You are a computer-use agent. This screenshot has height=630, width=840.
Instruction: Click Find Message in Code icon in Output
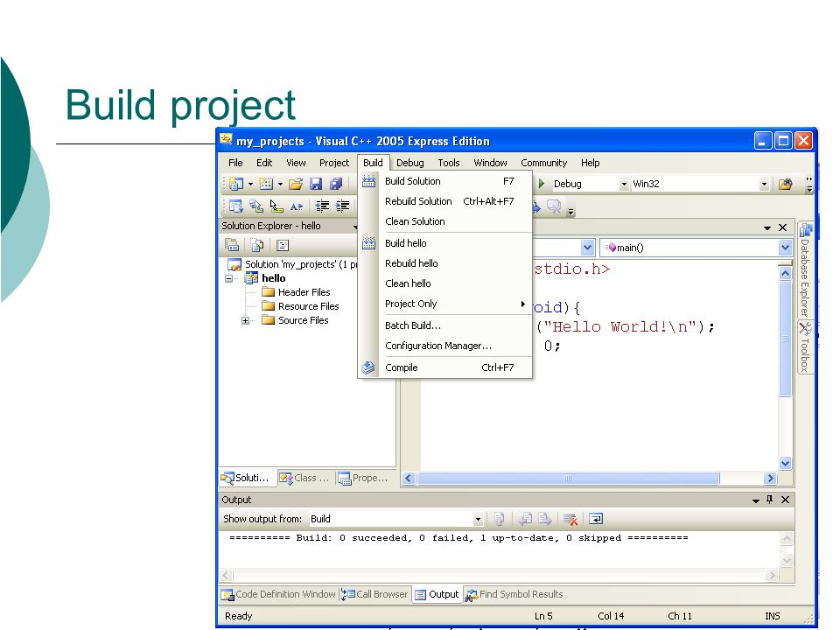500,519
